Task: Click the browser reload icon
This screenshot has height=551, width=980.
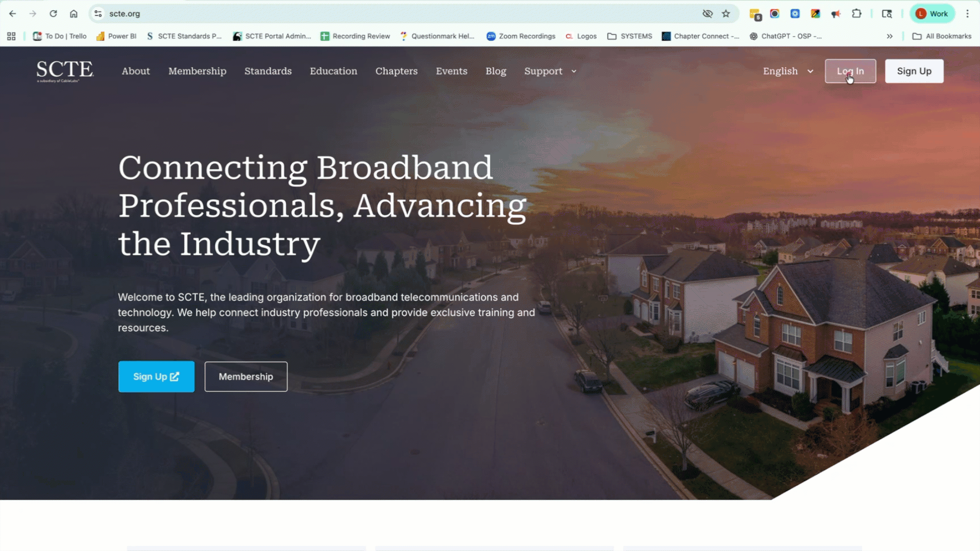Action: (x=53, y=14)
